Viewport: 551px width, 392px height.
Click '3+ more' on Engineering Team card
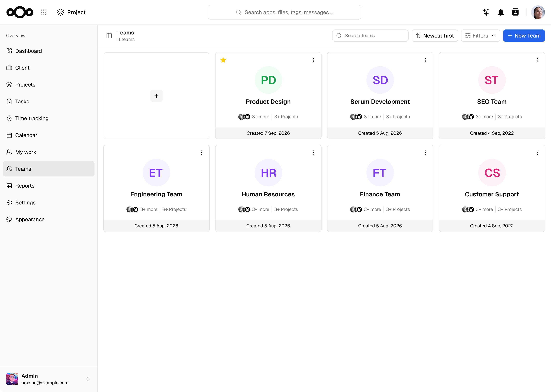[149, 210]
